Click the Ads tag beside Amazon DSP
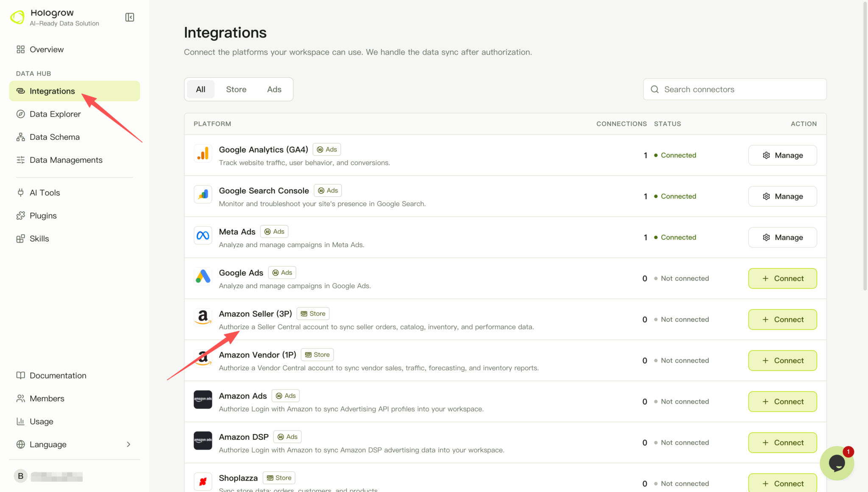The width and height of the screenshot is (868, 492). tap(287, 437)
